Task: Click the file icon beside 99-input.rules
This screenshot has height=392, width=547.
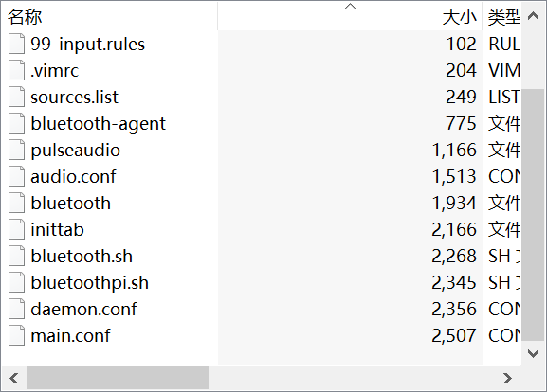Action: click(16, 44)
